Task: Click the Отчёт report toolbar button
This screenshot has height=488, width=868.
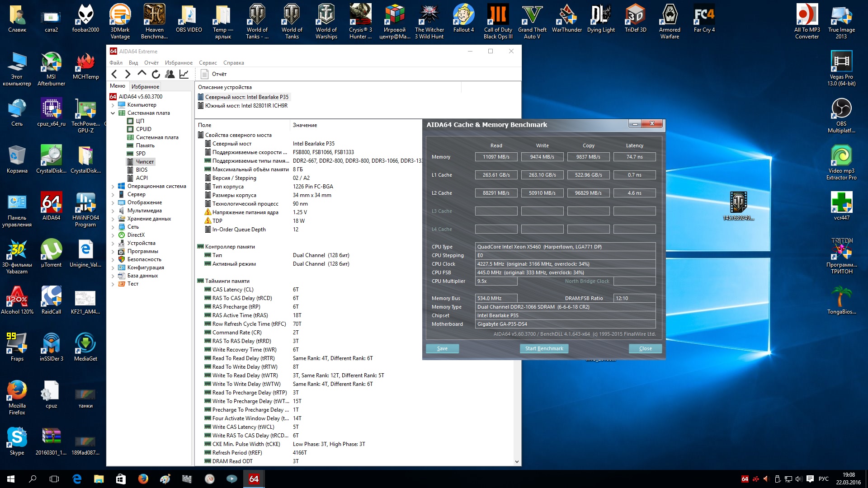Action: click(214, 74)
